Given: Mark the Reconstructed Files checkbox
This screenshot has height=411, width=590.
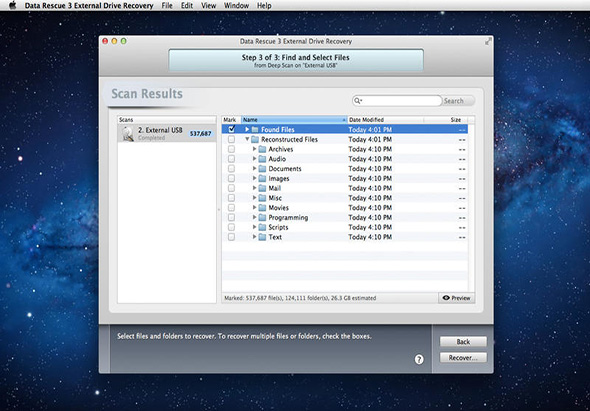Looking at the screenshot, I should (x=231, y=140).
